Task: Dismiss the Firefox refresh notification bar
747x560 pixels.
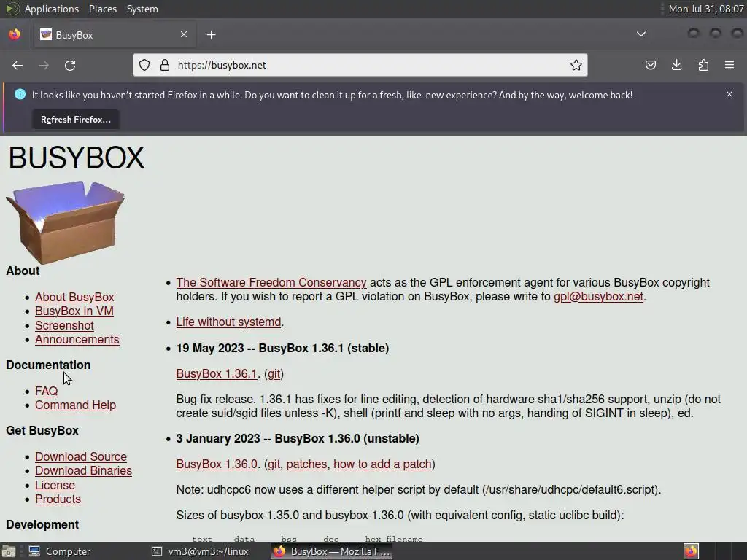Action: 729,94
